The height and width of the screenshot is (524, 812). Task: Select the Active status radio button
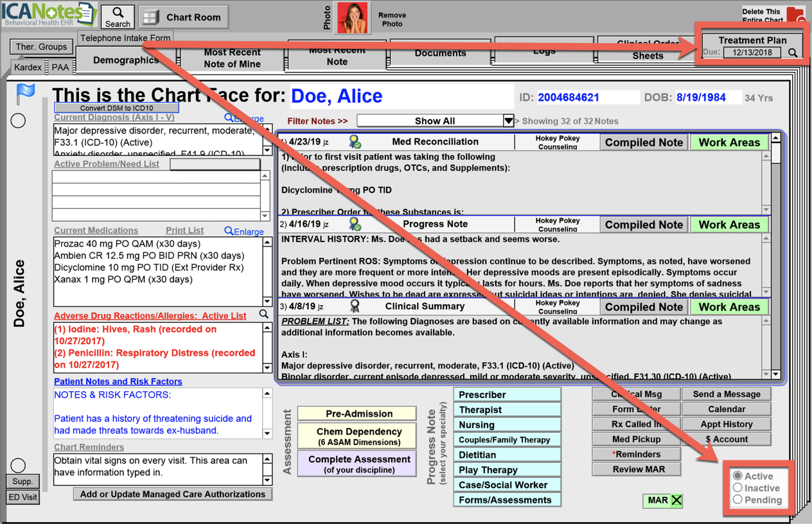coord(737,476)
